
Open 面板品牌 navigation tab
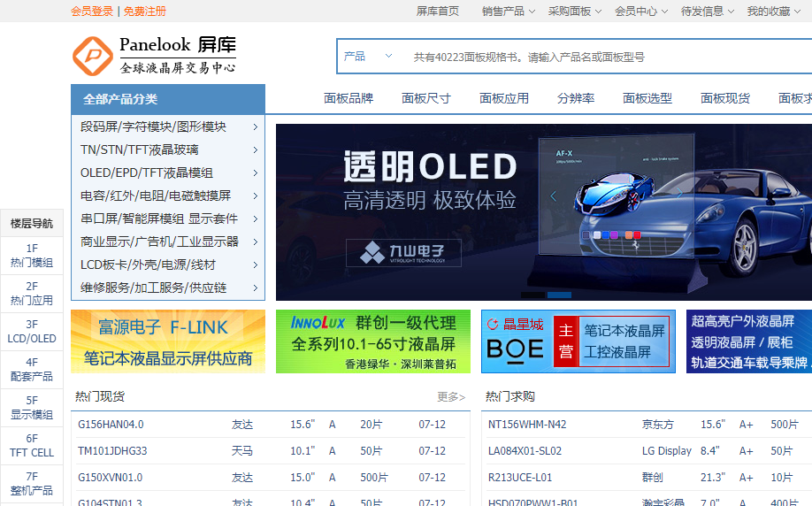click(349, 98)
